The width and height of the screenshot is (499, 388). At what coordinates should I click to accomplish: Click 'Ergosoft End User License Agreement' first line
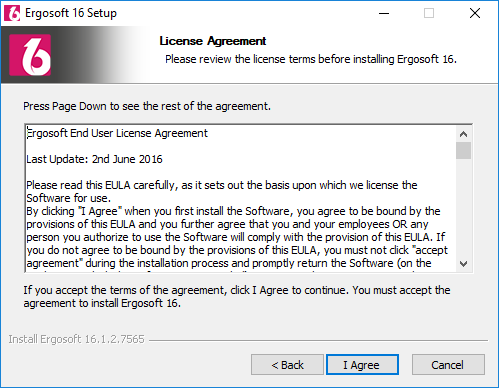coord(117,133)
